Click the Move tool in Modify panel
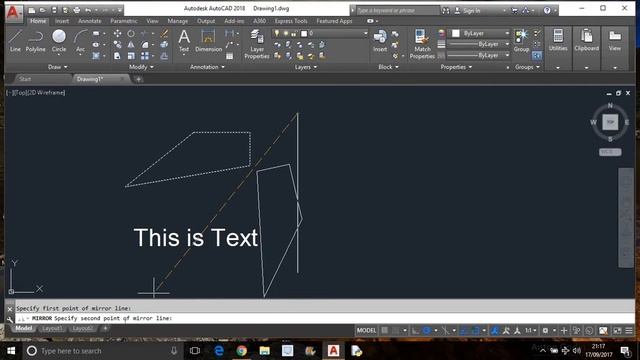Viewport: 640px width, 360px height. tap(117, 33)
